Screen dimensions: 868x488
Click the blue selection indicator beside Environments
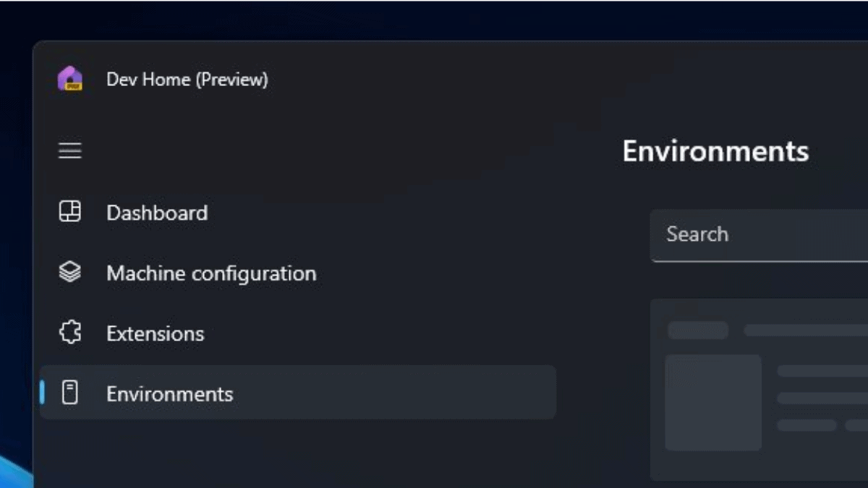(x=43, y=393)
